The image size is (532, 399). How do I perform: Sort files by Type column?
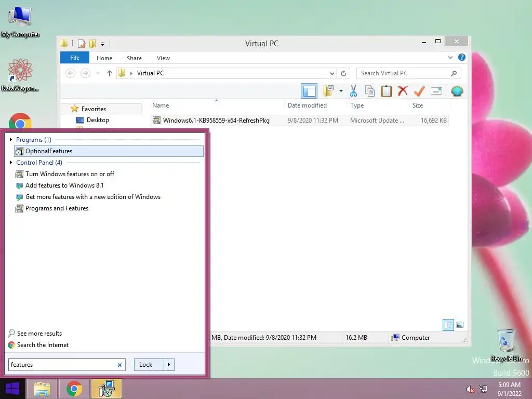click(357, 105)
